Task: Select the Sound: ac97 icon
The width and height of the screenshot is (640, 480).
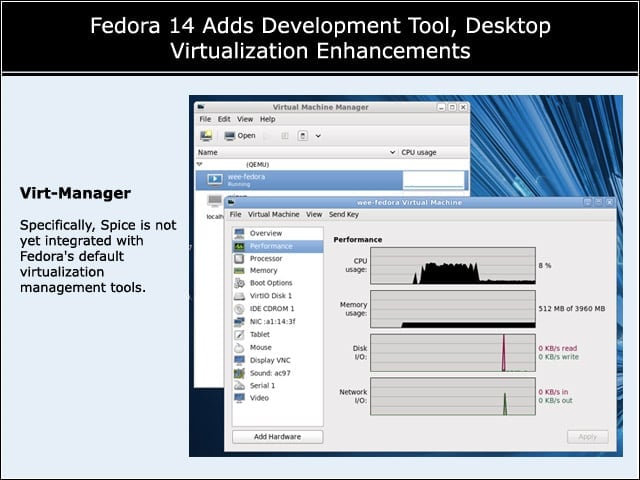Action: [x=239, y=373]
